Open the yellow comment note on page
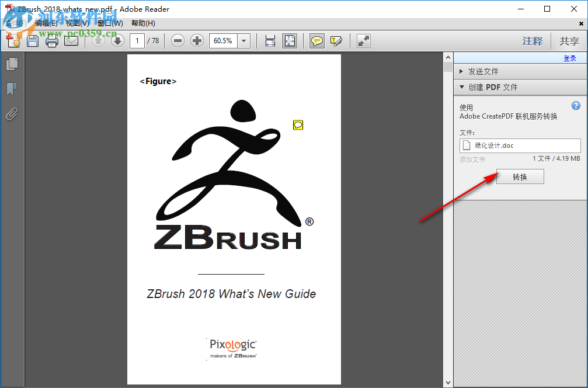The width and height of the screenshot is (588, 388). (298, 125)
